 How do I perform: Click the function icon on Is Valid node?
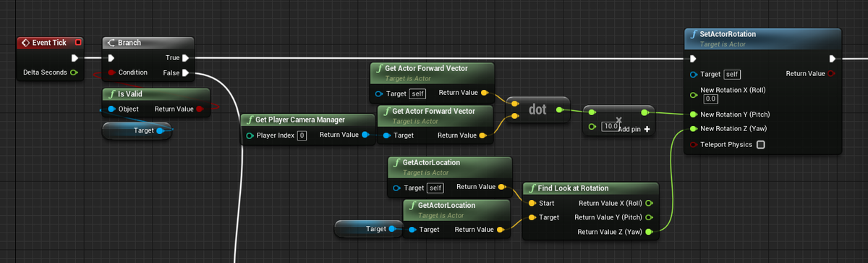click(x=111, y=94)
